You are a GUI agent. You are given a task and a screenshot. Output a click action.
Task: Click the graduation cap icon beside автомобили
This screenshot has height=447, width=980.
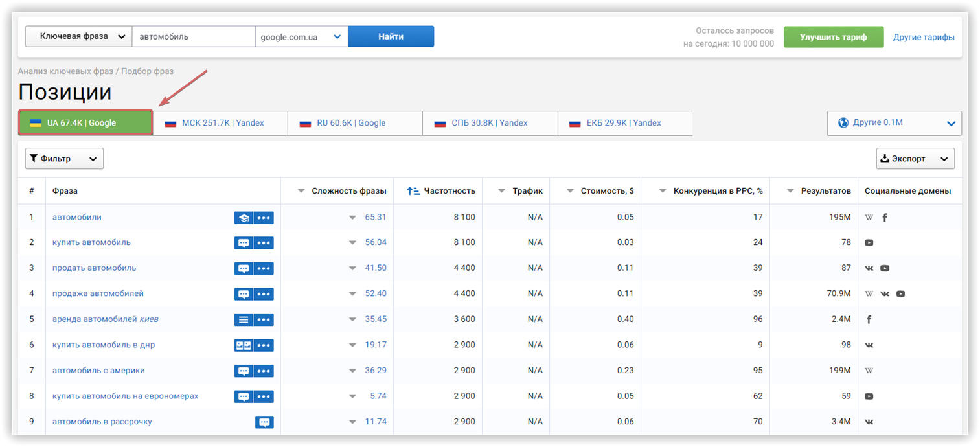click(x=243, y=218)
